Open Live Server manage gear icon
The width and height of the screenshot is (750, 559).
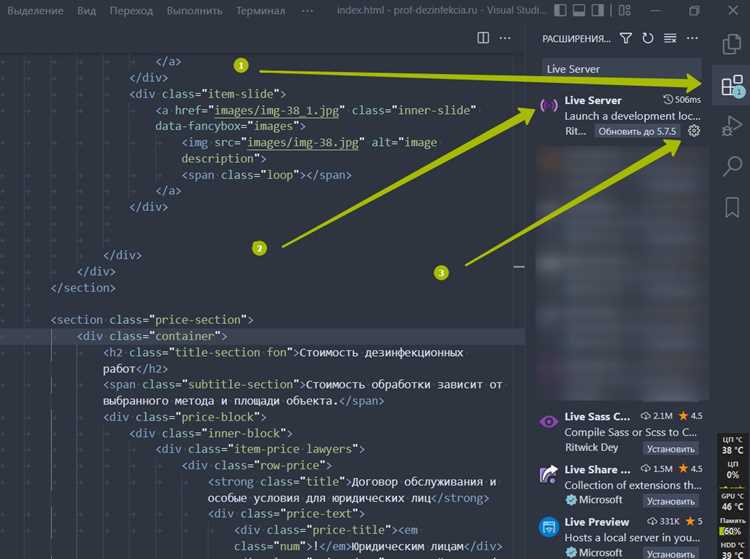coord(694,131)
